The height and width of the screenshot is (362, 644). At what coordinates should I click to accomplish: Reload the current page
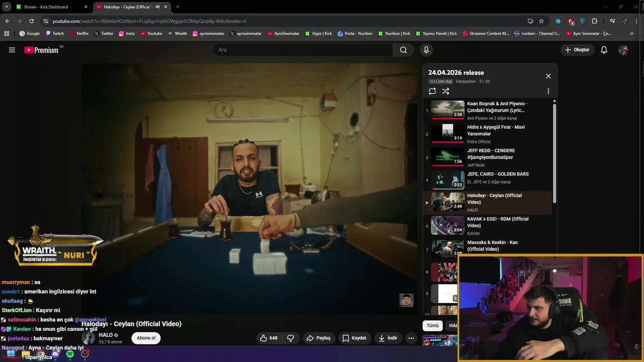coord(31,21)
